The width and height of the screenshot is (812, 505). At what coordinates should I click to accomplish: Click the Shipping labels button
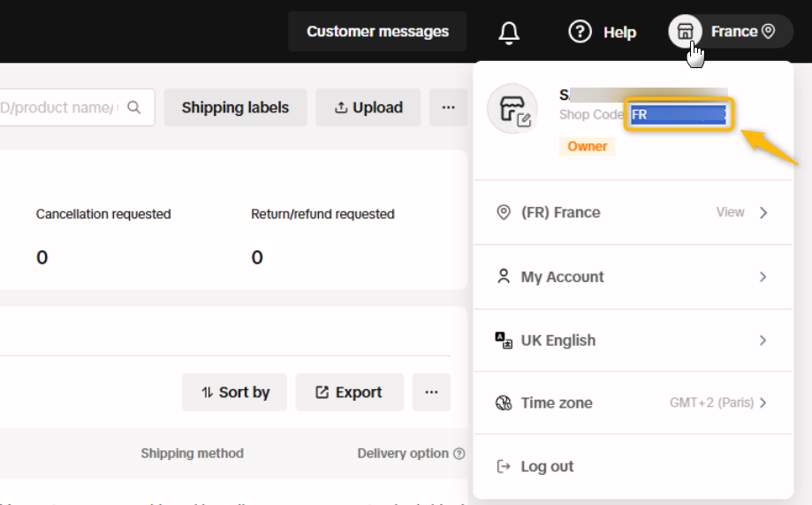235,107
